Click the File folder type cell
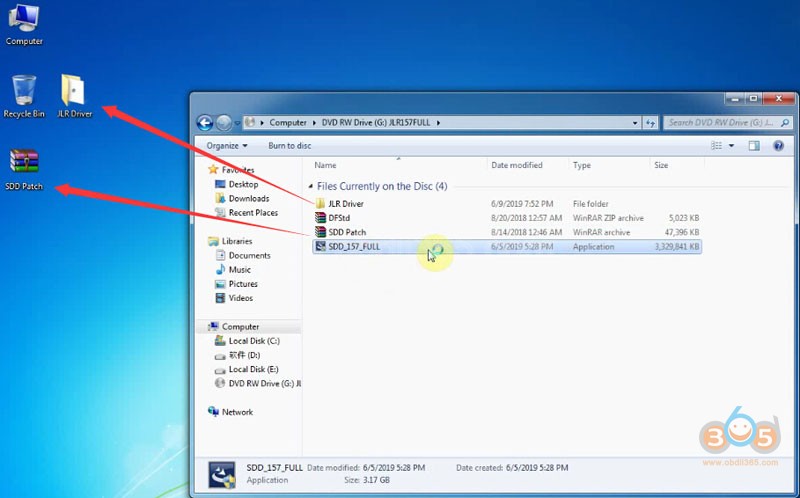The width and height of the screenshot is (800, 498). pyautogui.click(x=590, y=204)
